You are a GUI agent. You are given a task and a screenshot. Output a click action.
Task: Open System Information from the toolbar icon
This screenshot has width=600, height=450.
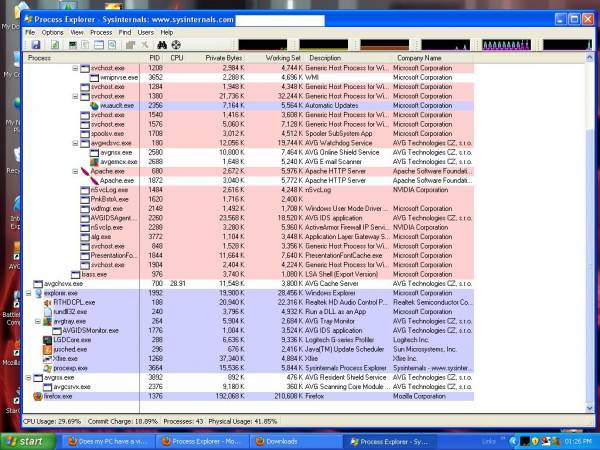(x=72, y=45)
